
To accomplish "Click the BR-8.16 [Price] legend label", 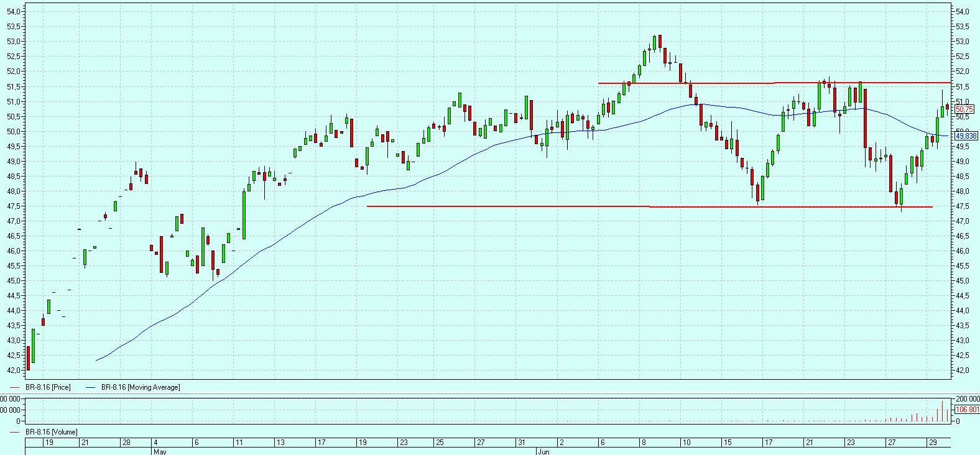I will click(x=48, y=387).
